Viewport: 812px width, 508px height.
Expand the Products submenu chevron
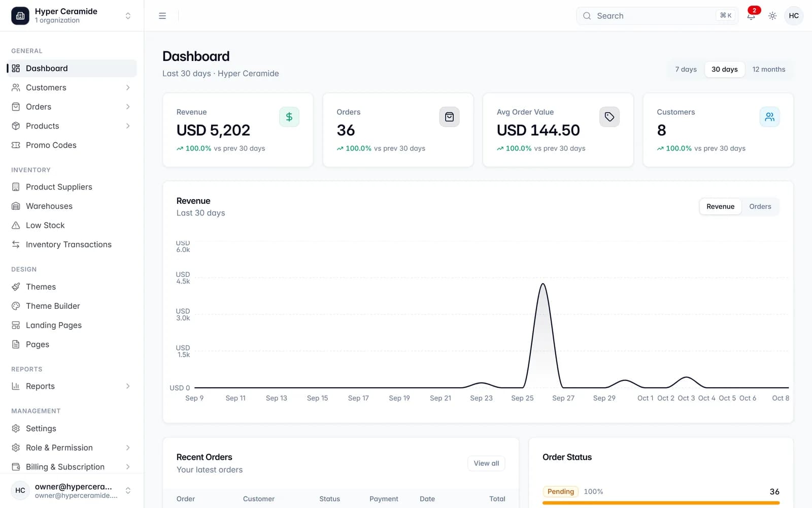[x=128, y=126]
